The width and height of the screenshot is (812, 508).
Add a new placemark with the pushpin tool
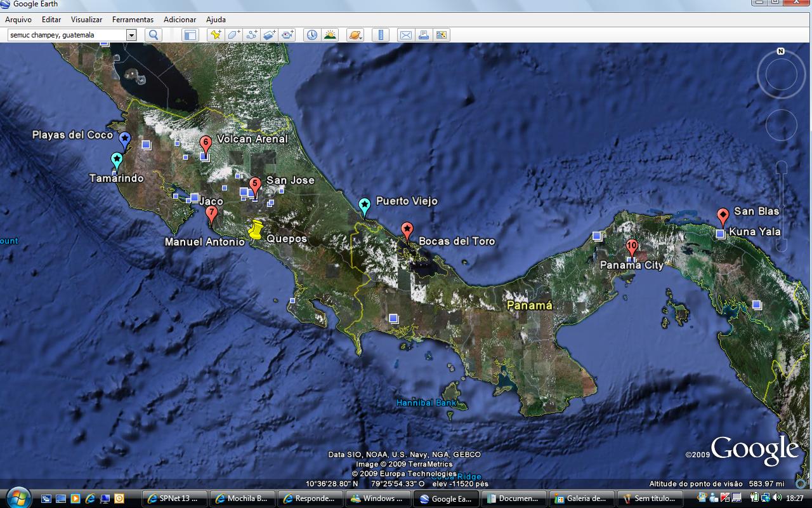point(216,35)
